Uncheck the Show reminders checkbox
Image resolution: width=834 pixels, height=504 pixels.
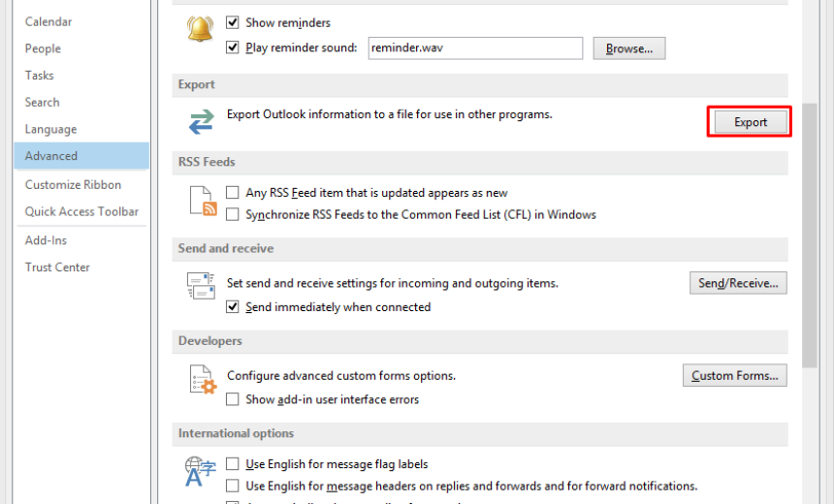tap(233, 21)
